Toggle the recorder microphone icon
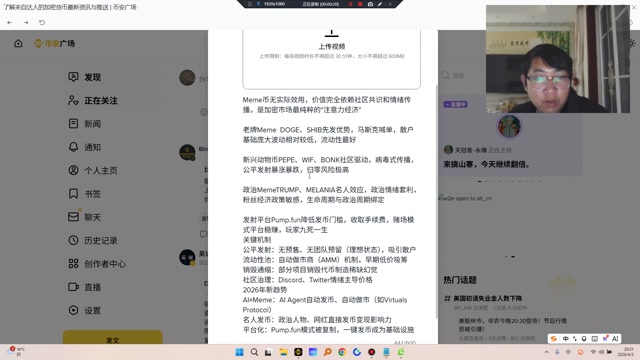The height and width of the screenshot is (360, 640). pos(258,4)
